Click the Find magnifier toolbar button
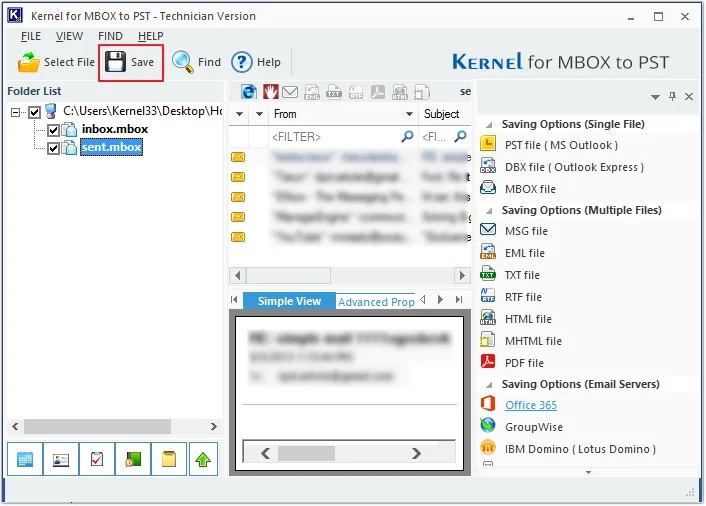706x506 pixels. [196, 62]
